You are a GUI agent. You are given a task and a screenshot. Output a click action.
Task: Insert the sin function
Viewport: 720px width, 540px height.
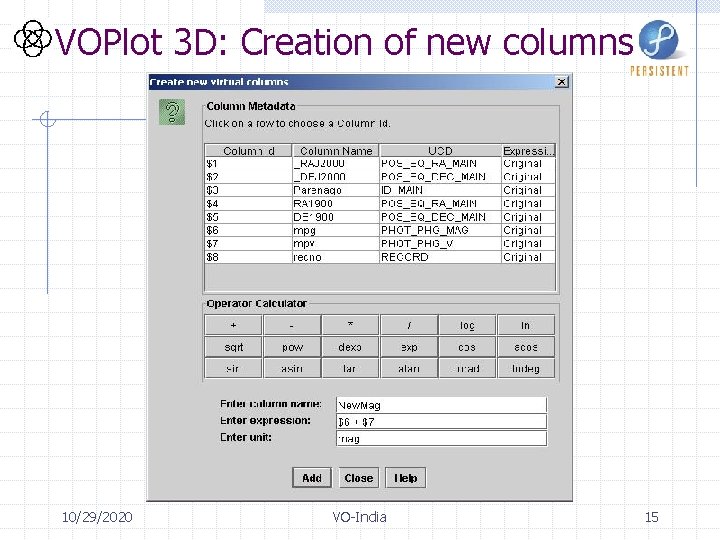(233, 368)
